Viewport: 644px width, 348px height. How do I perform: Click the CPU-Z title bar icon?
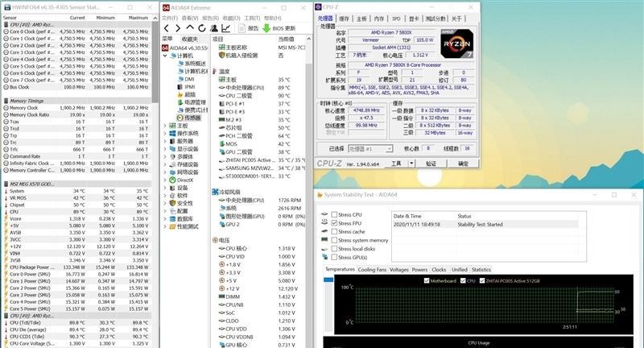click(319, 7)
